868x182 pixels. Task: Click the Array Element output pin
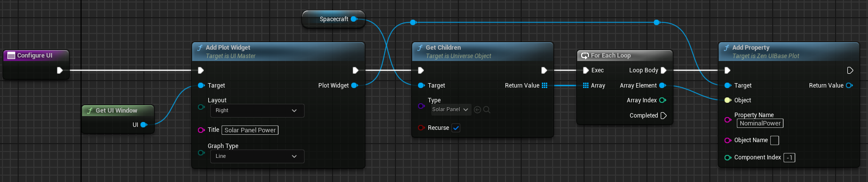coord(662,86)
